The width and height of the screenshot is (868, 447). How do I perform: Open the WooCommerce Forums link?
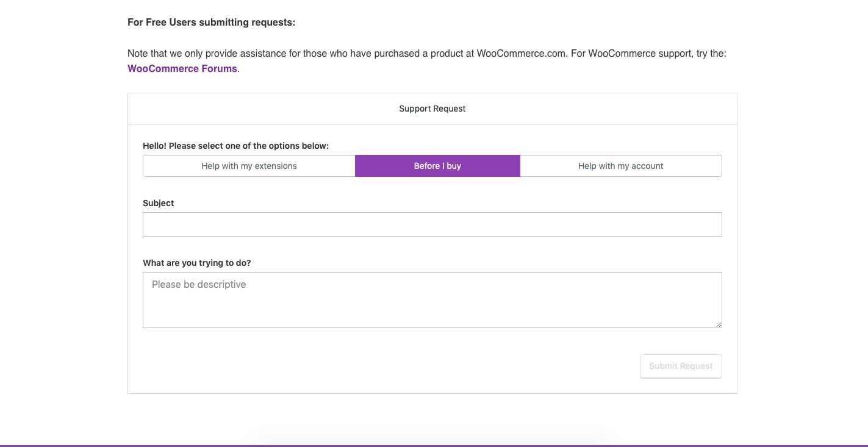(182, 69)
